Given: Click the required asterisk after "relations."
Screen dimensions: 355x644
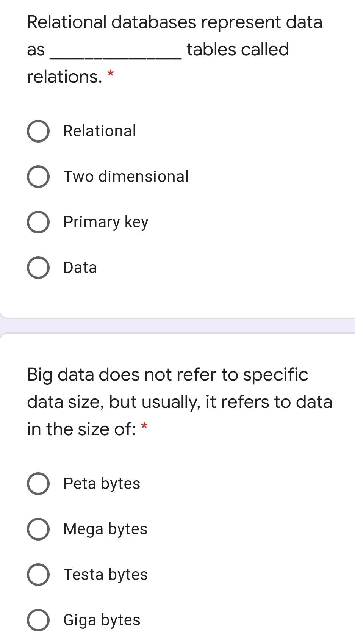Looking at the screenshot, I should [x=111, y=73].
